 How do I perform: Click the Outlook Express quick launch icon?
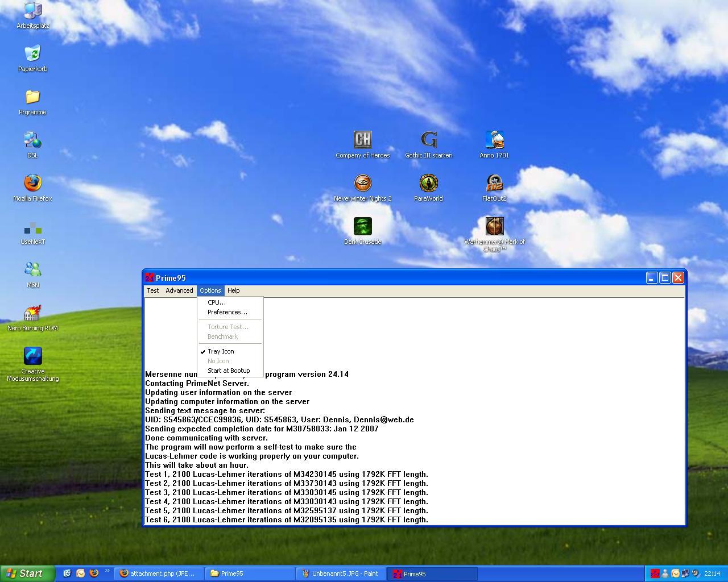pyautogui.click(x=80, y=573)
